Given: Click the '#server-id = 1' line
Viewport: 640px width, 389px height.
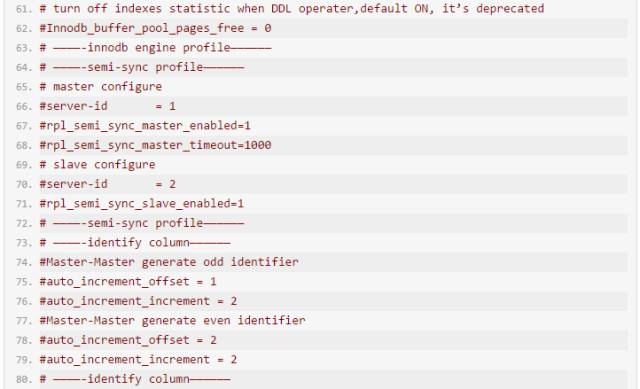Looking at the screenshot, I should point(107,106).
